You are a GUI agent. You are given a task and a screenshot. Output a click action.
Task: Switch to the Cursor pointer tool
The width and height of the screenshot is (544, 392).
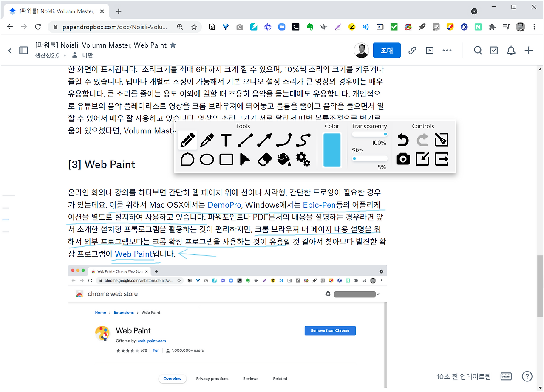tap(245, 159)
